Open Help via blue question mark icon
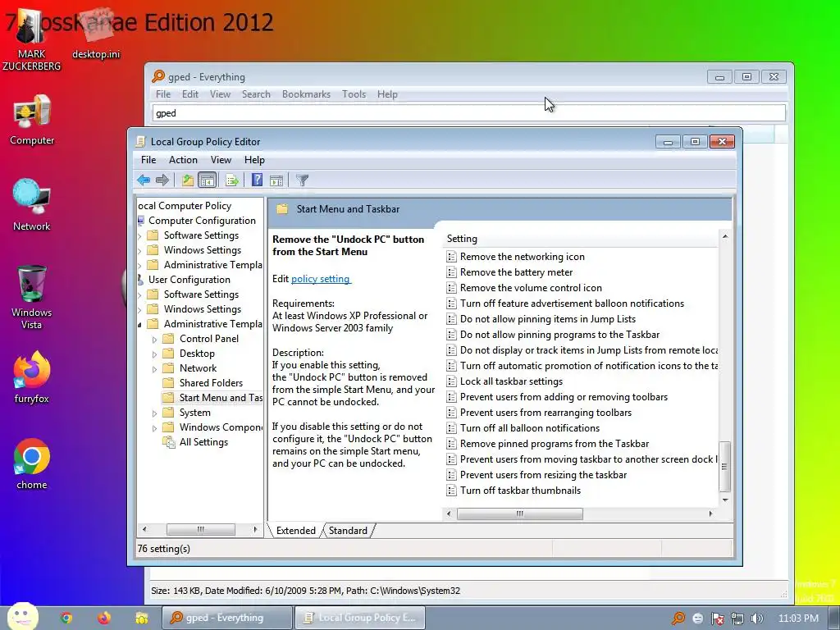 pos(257,180)
